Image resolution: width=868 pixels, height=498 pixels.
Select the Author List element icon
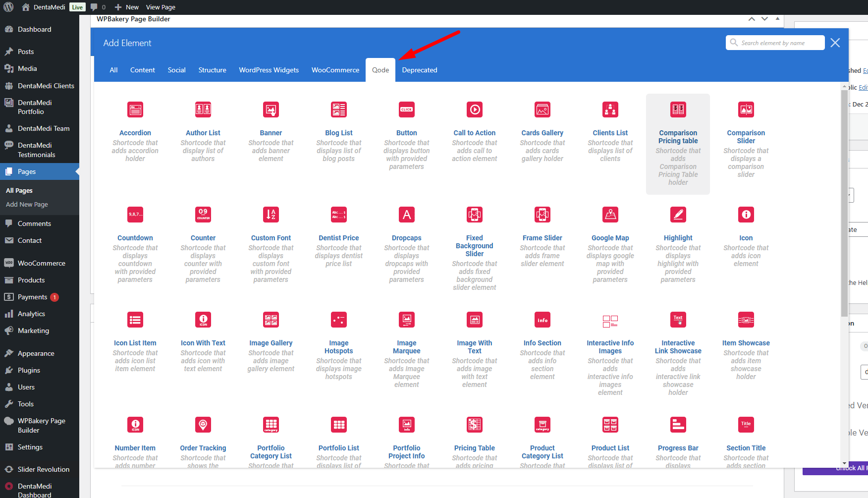click(x=203, y=110)
